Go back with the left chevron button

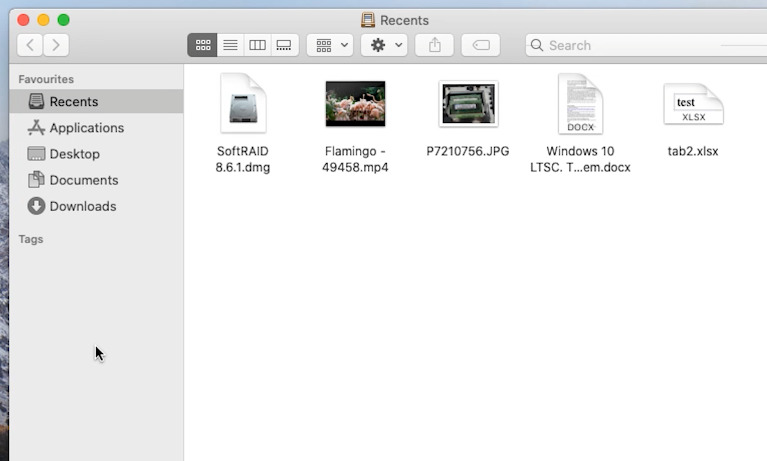pos(30,45)
